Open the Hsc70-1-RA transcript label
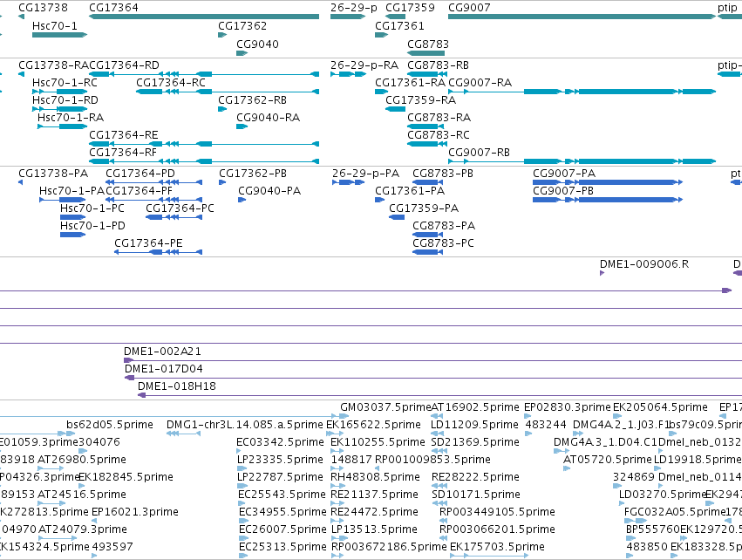This screenshot has height=560, width=742. (x=71, y=118)
